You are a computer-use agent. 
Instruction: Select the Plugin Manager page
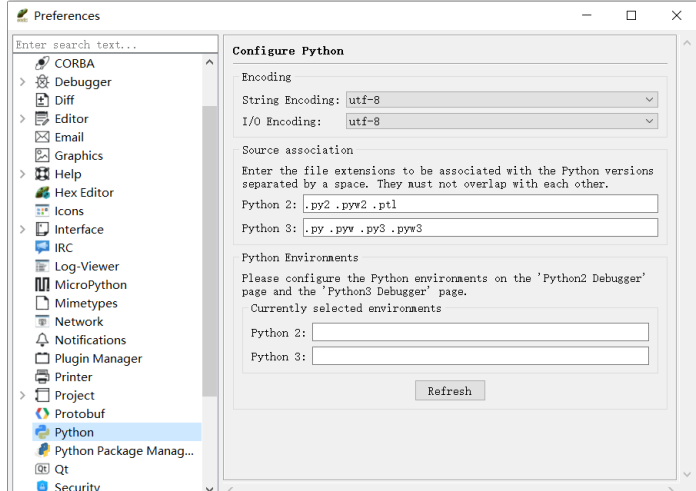pos(98,359)
